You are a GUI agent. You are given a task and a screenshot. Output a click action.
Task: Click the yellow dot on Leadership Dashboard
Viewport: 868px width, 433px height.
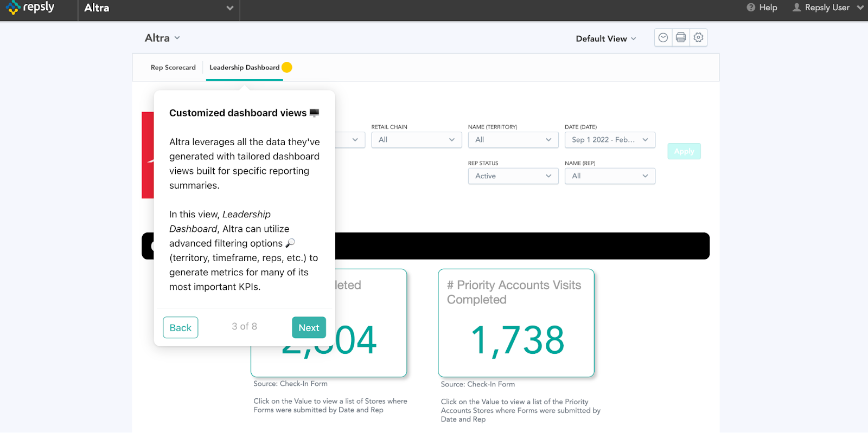point(287,67)
